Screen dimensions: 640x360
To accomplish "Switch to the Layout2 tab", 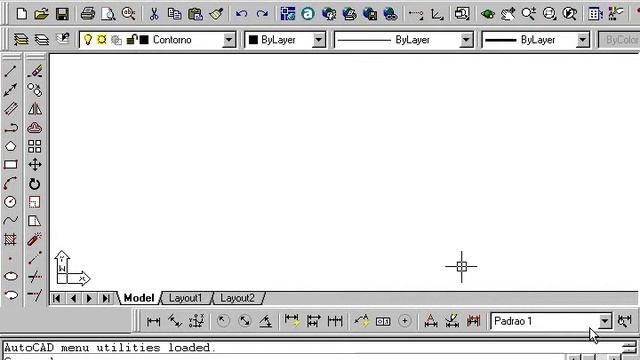I will coord(238,298).
